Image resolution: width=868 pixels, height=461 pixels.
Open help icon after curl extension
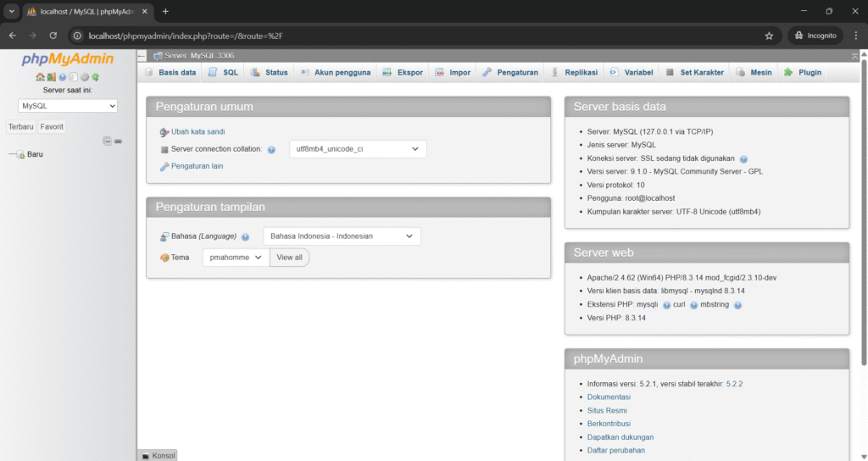point(693,305)
